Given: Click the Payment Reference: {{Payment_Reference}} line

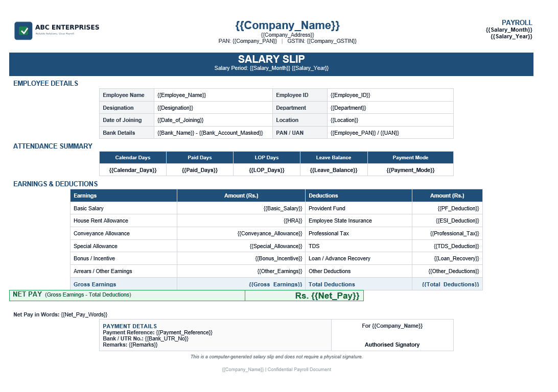Looking at the screenshot, I should coord(158,332).
